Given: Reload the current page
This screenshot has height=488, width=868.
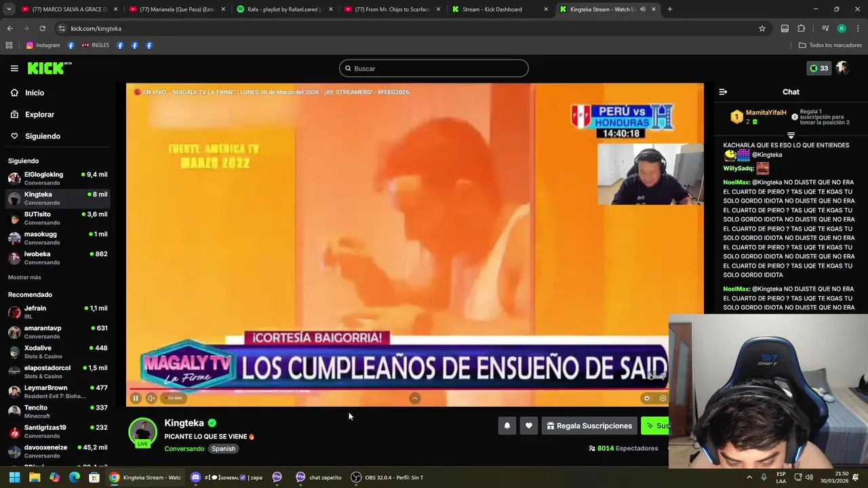Looking at the screenshot, I should coord(42,28).
